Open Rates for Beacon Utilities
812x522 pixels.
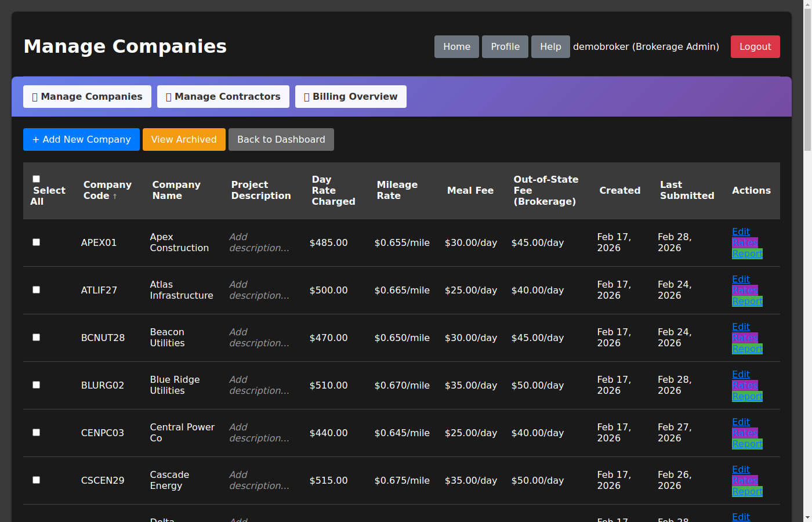pyautogui.click(x=745, y=338)
